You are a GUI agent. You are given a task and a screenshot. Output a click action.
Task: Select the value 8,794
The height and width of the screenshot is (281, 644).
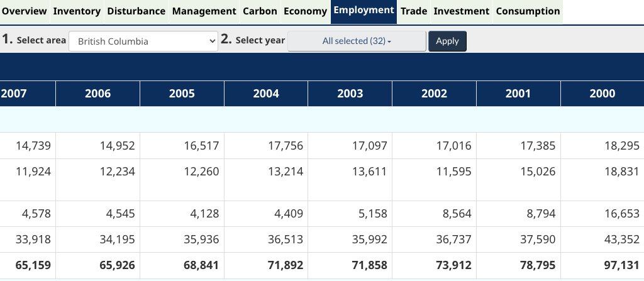541,214
